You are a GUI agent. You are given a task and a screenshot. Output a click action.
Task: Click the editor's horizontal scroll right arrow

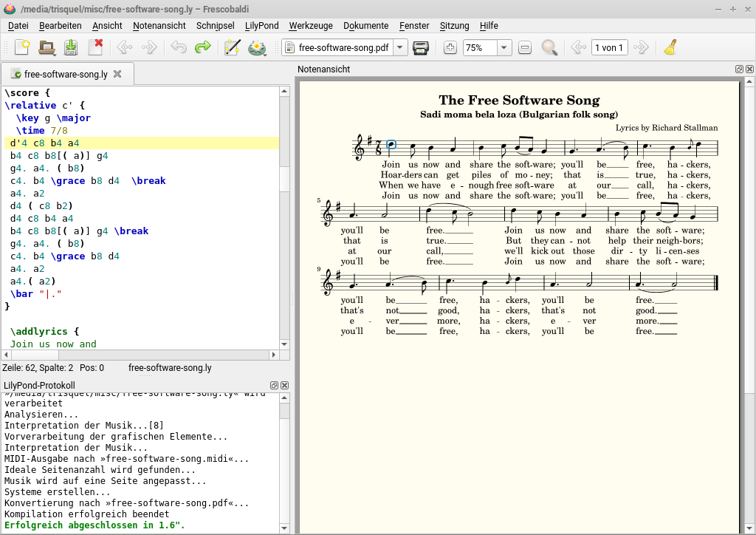point(274,355)
